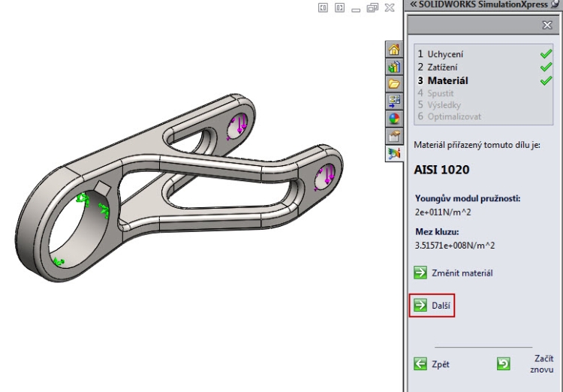Click the green arrow beside Další
The width and height of the screenshot is (563, 392).
(x=420, y=305)
